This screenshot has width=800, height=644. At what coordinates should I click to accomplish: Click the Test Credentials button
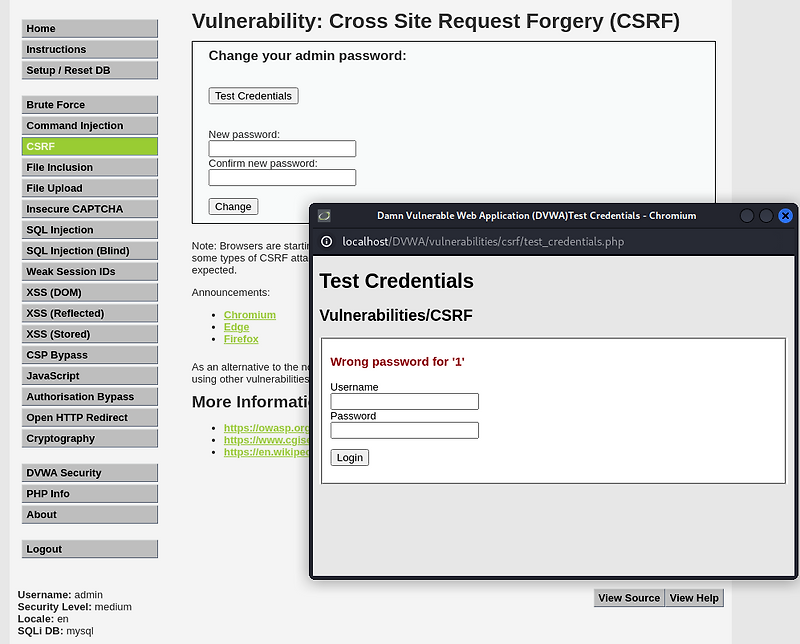[253, 96]
